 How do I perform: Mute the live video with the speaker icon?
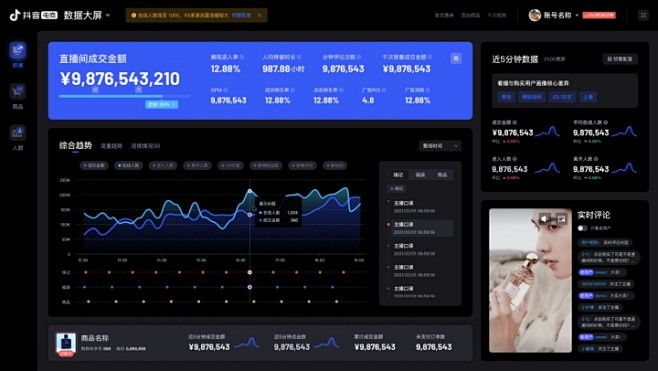pyautogui.click(x=545, y=218)
